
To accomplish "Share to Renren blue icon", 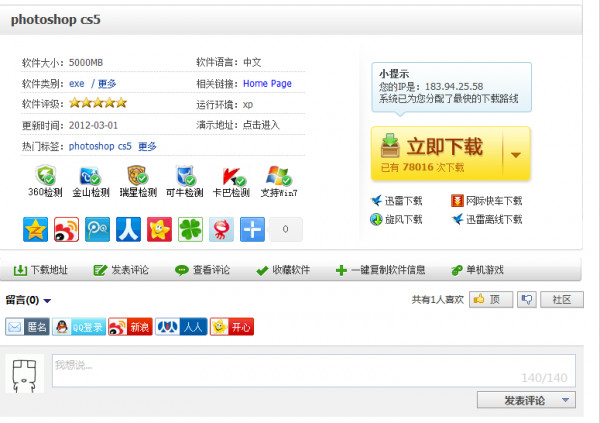I will pyautogui.click(x=128, y=229).
